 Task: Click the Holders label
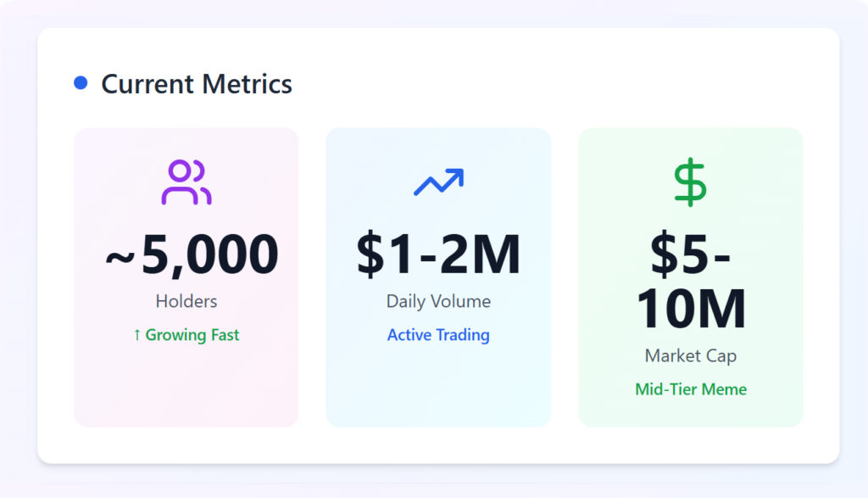click(x=186, y=301)
